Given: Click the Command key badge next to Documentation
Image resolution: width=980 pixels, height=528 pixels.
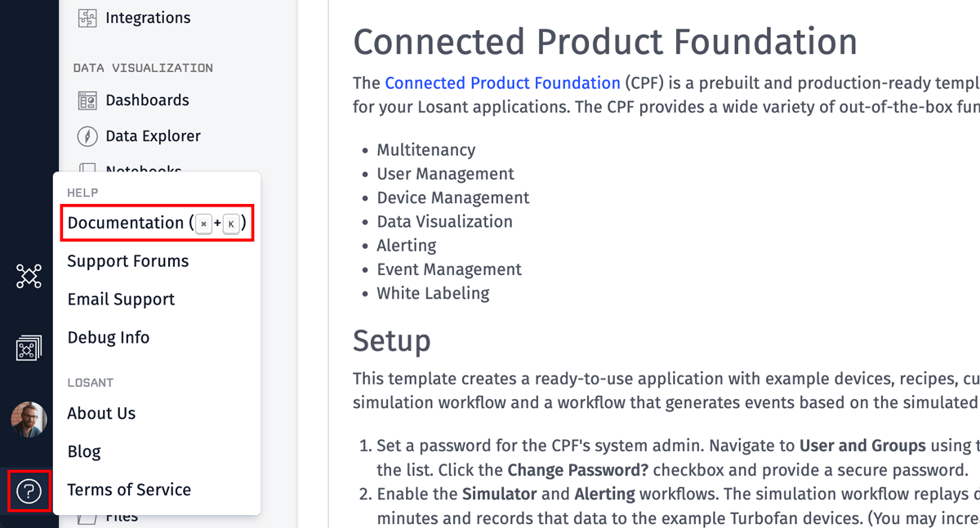Looking at the screenshot, I should pyautogui.click(x=203, y=223).
